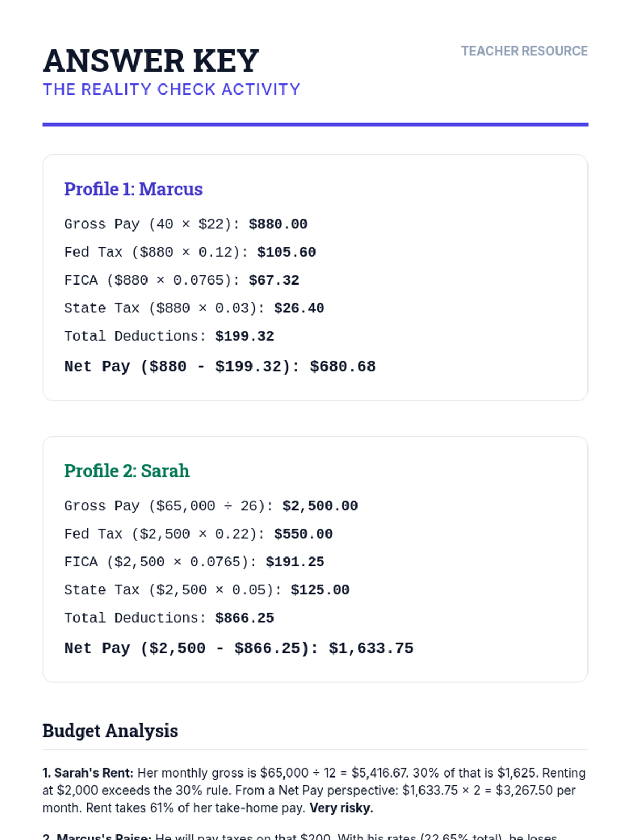This screenshot has height=840, width=630.
Task: Click Sarah's net pay result $1,633.75
Action: (x=371, y=648)
